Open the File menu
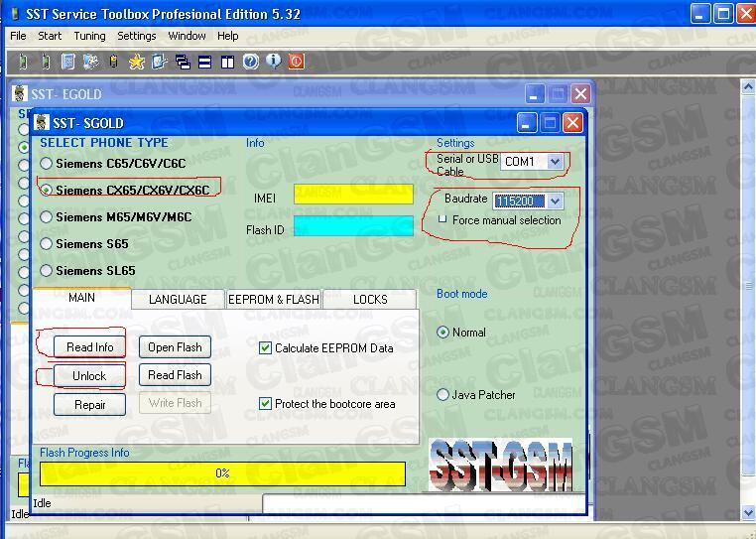 pyautogui.click(x=18, y=36)
